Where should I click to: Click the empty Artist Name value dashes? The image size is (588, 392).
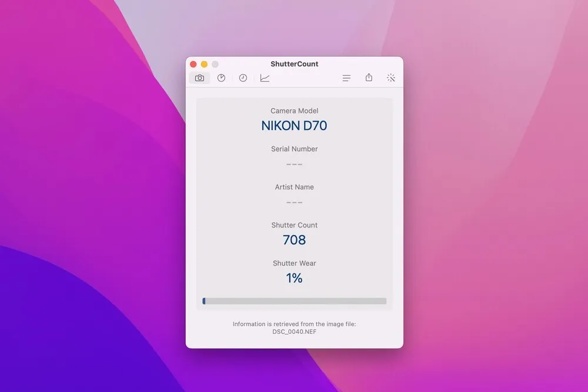(x=294, y=203)
